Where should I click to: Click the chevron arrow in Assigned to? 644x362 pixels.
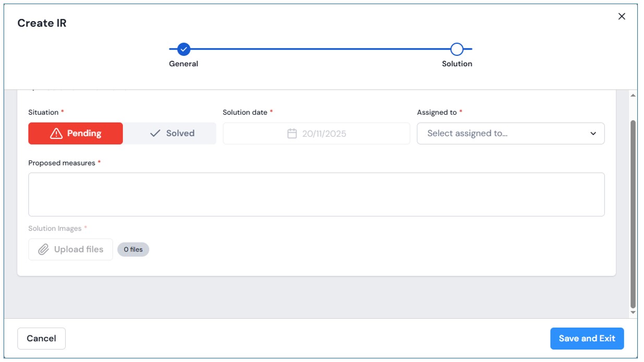coord(593,134)
